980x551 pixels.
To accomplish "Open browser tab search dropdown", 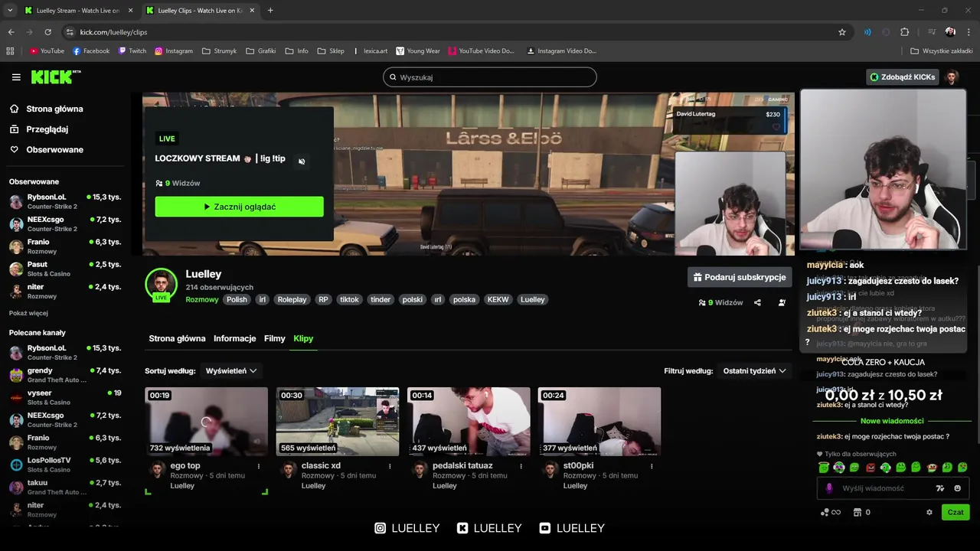I will click(9, 11).
